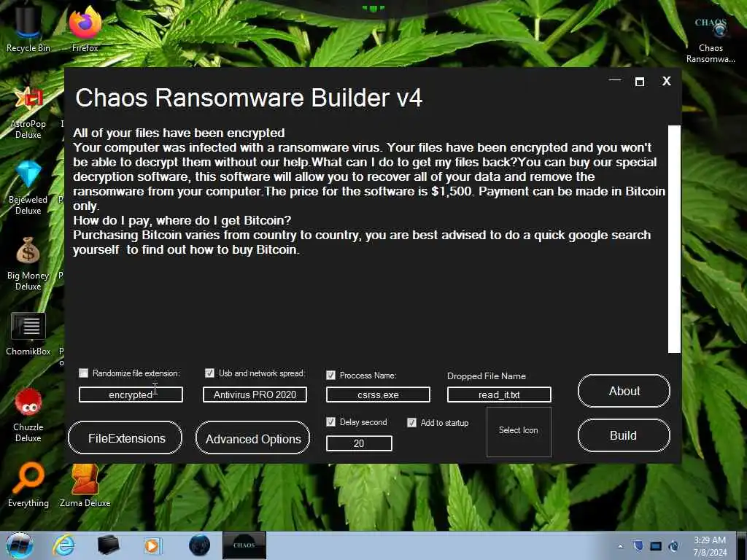Open Advanced Options
This screenshot has width=747, height=560.
coord(253,438)
